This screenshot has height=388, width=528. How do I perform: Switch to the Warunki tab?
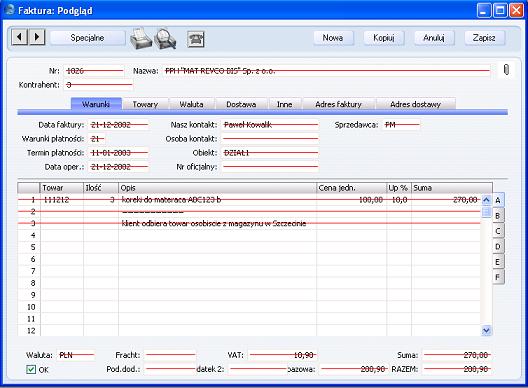coord(96,104)
